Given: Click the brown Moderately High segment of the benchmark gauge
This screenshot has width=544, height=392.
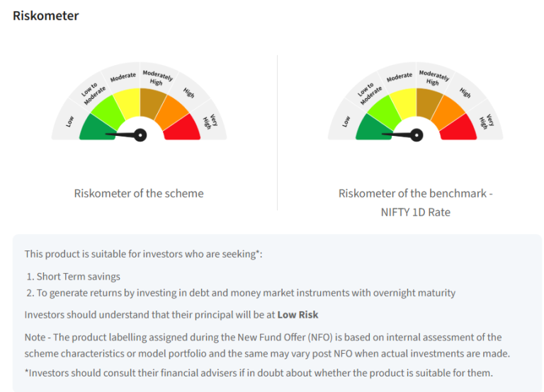Looking at the screenshot, I should point(428,100).
